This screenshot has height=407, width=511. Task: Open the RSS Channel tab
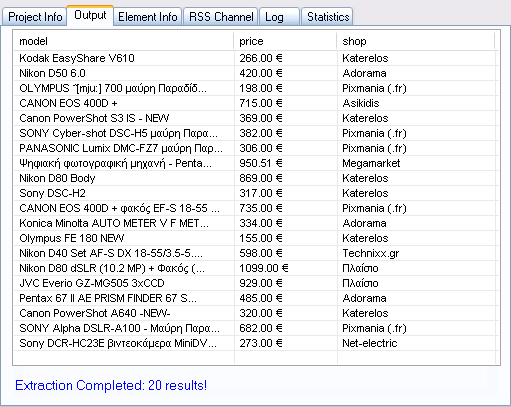221,17
